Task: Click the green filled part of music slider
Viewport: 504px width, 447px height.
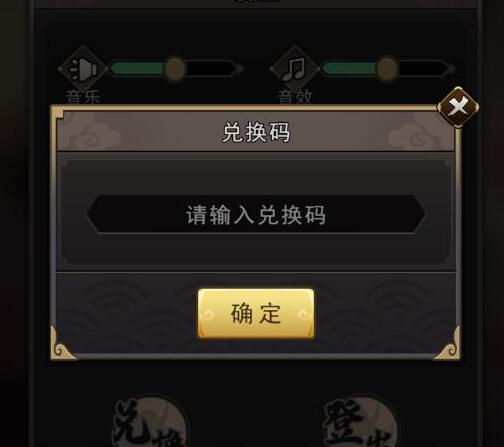Action: [137, 69]
